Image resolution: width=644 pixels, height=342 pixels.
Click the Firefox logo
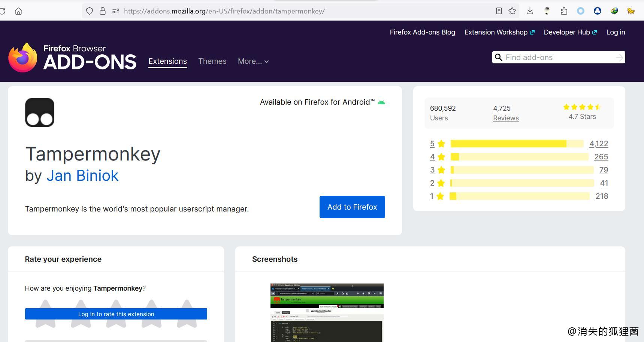pyautogui.click(x=23, y=57)
